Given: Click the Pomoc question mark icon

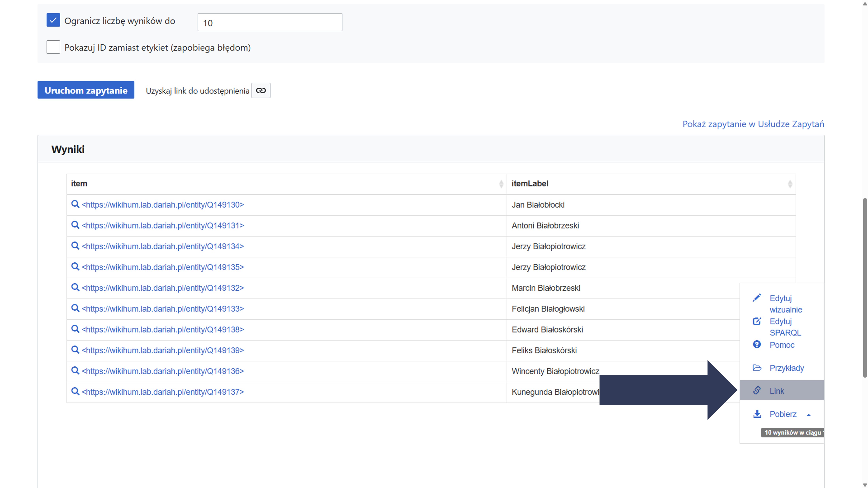Looking at the screenshot, I should point(757,344).
